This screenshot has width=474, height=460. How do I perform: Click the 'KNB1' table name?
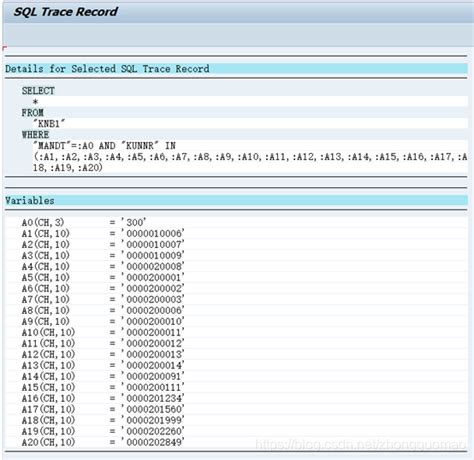(49, 124)
